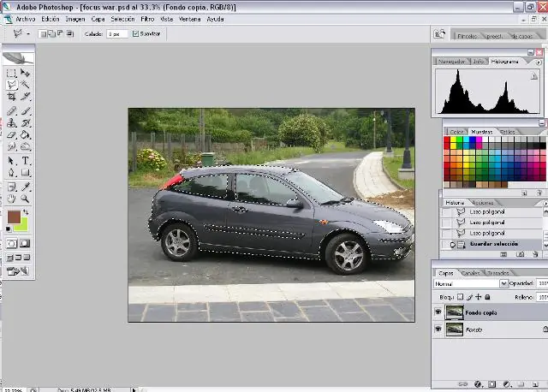Open the Selección menu
548x392 pixels.
point(122,19)
